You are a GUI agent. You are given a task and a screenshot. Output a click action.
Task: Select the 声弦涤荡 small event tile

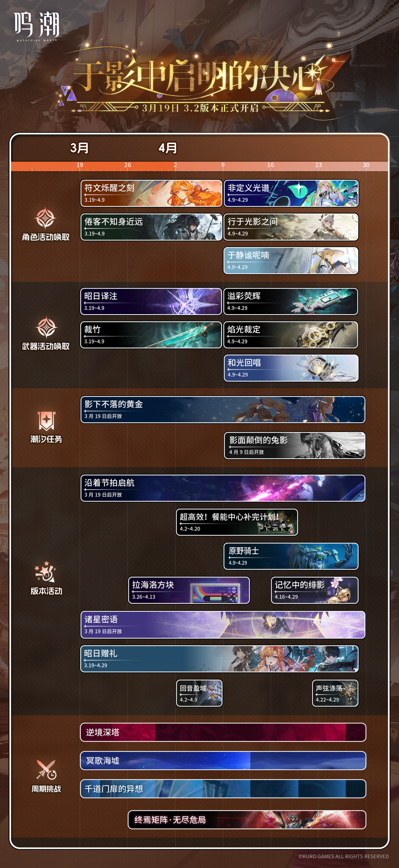pyautogui.click(x=335, y=693)
